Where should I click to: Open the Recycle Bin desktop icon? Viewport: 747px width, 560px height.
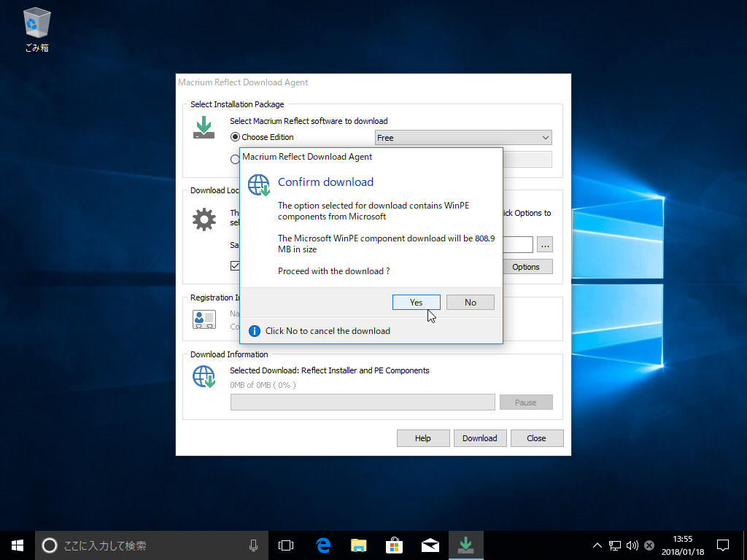pyautogui.click(x=36, y=30)
